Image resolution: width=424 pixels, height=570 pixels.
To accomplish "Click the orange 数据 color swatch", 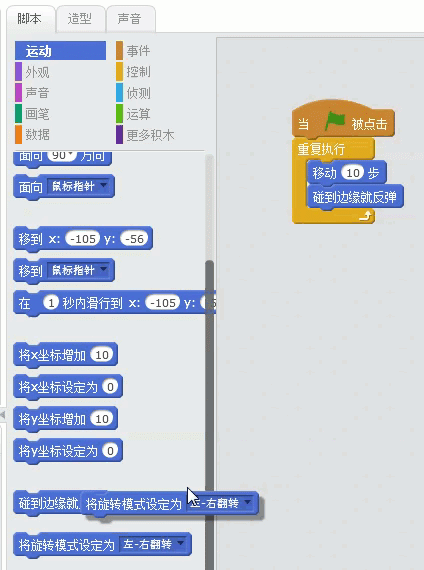I will pos(18,135).
